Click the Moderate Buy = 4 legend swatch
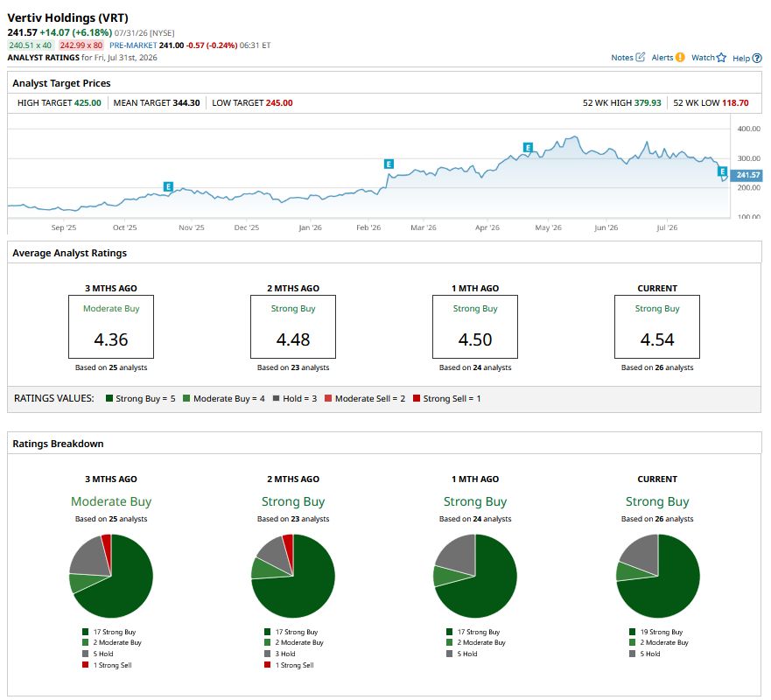771x700 pixels. pyautogui.click(x=186, y=398)
